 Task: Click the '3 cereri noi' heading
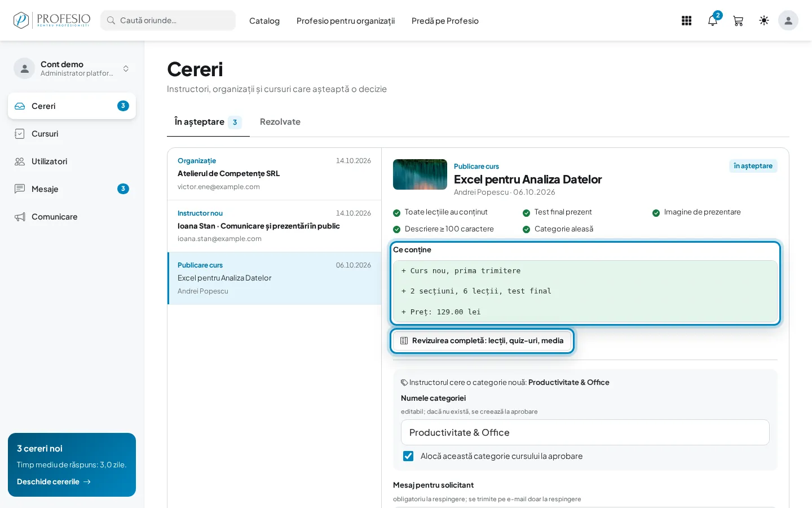coord(39,449)
